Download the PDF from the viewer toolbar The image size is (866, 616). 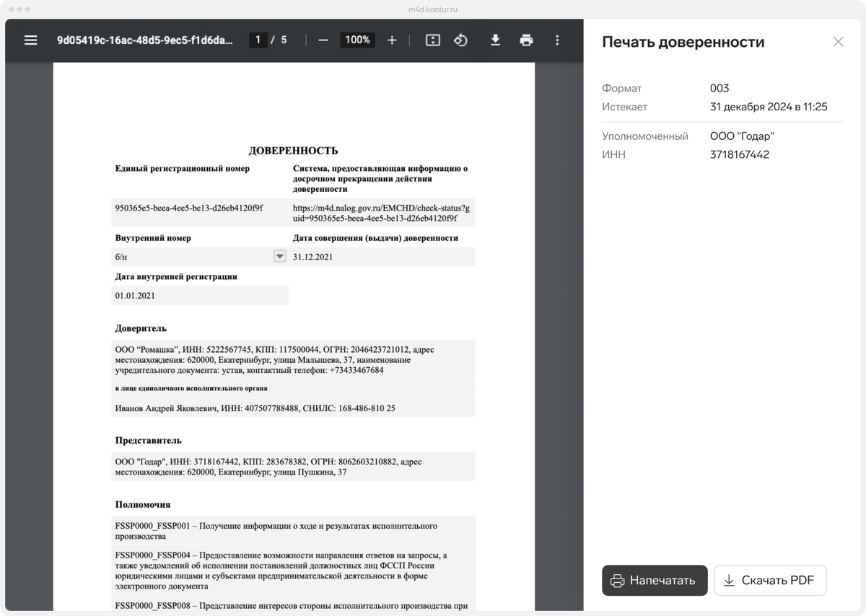(495, 40)
